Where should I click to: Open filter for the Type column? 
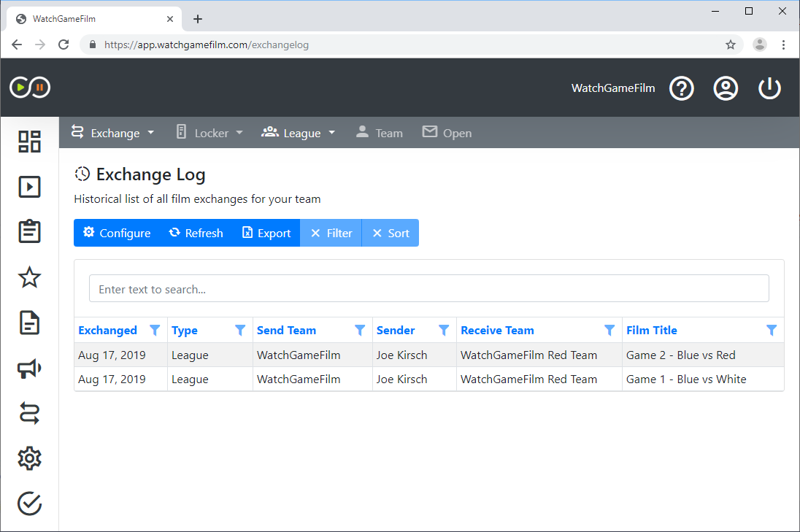tap(240, 331)
